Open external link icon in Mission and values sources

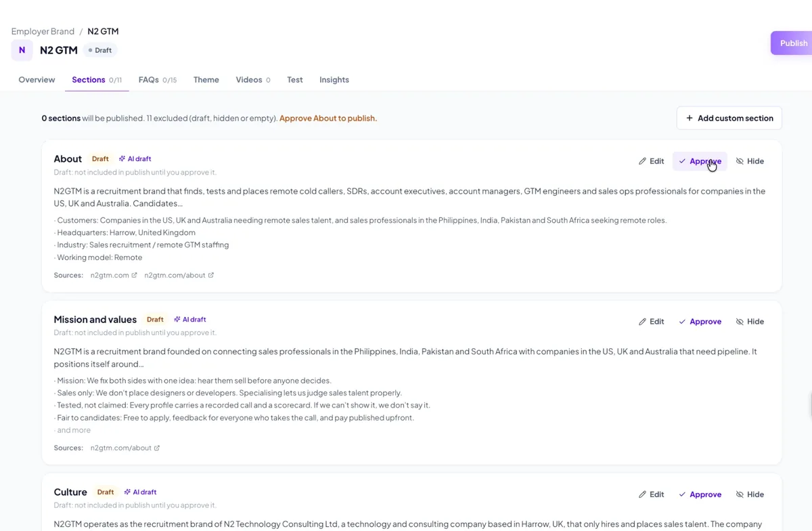[x=157, y=448]
